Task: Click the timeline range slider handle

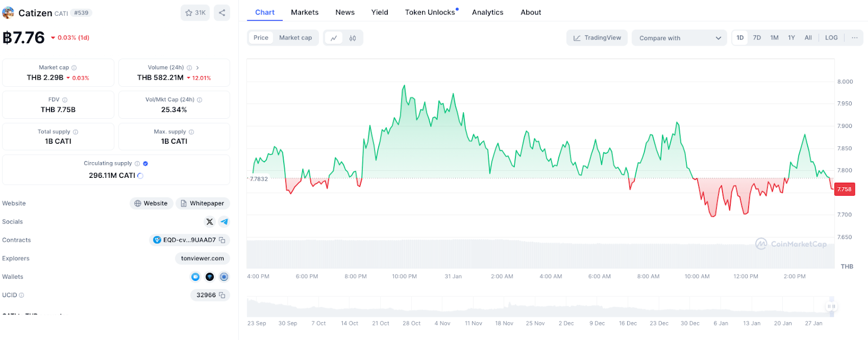Action: (x=831, y=307)
